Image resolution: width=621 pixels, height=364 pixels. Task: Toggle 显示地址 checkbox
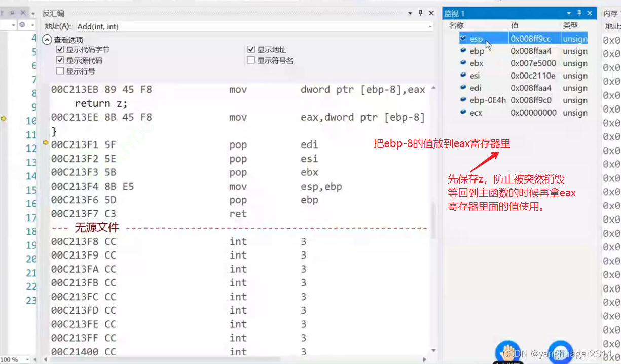click(251, 49)
